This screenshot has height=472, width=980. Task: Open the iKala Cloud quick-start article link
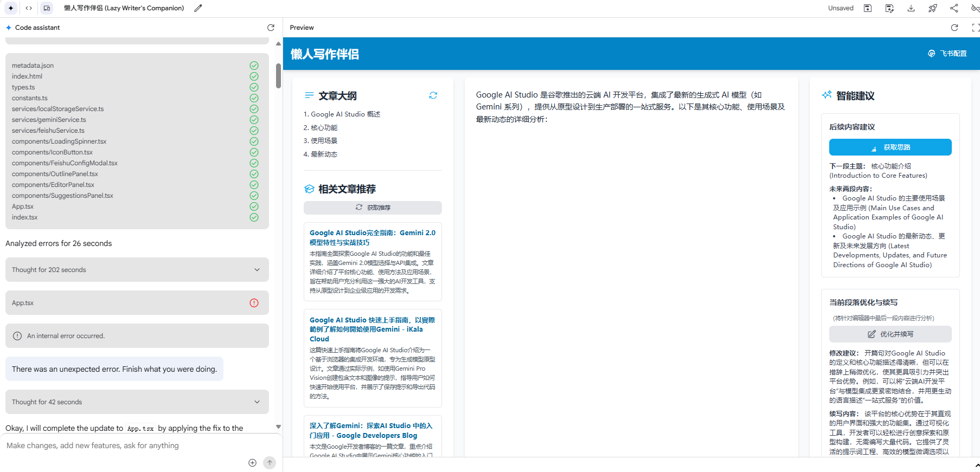tap(373, 329)
